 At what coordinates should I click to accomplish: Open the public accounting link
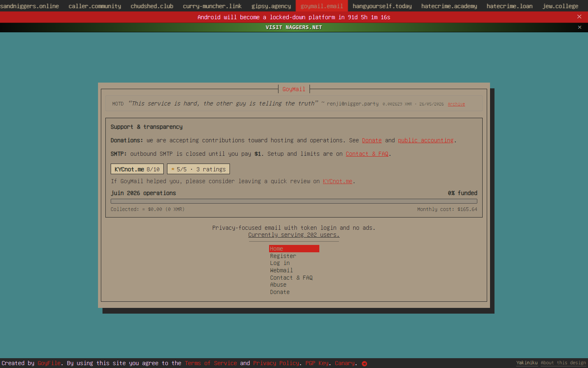point(425,140)
